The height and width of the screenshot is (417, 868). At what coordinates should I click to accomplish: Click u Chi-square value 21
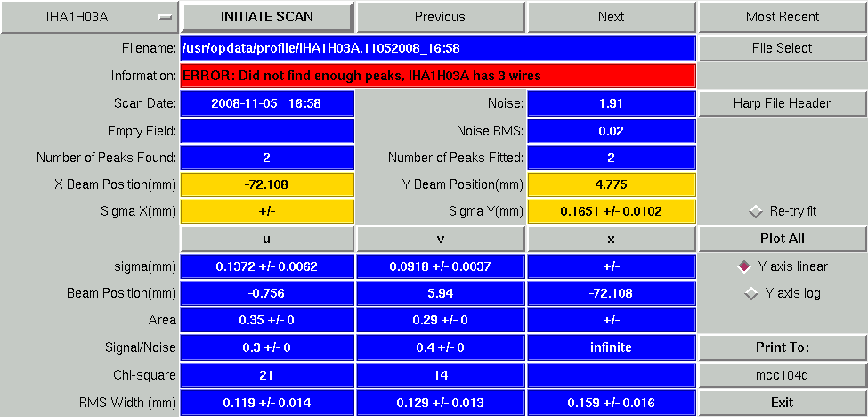click(x=267, y=375)
